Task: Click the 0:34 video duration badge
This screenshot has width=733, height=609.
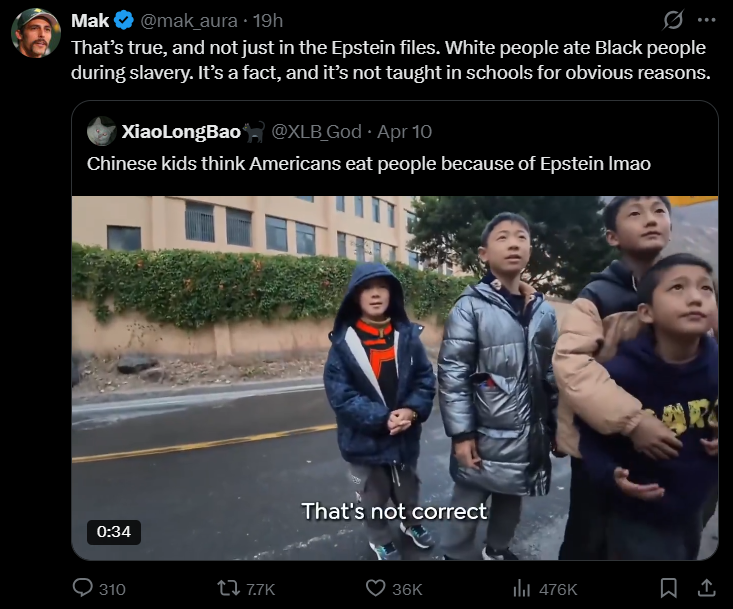Action: point(114,532)
